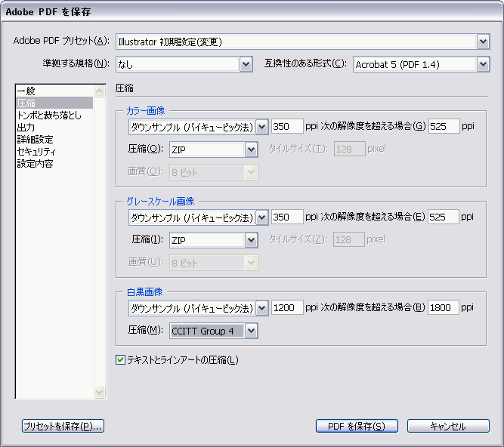Image resolution: width=504 pixels, height=447 pixels.
Task: Open 白黒画像 圧縮(M) CCITT Group 4 dropdown
Action: (213, 331)
